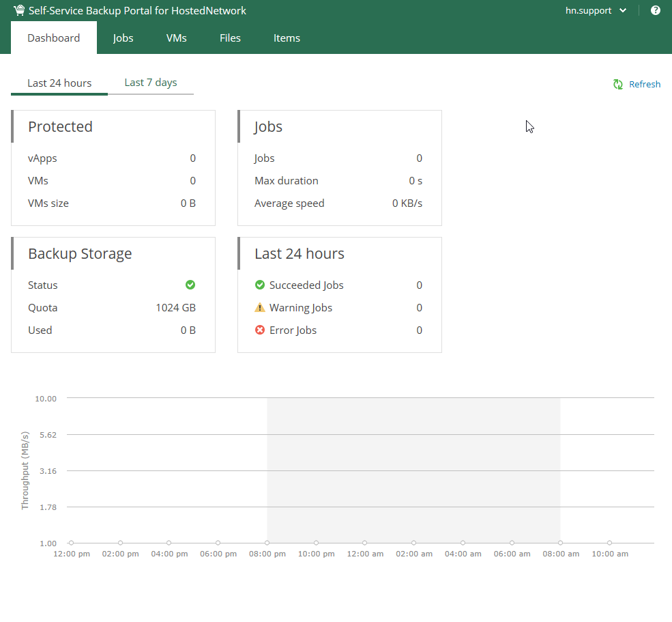Click the portal title 'Self-Service Backup Portal for HostedNetwork'
This screenshot has height=622, width=672.
137,11
